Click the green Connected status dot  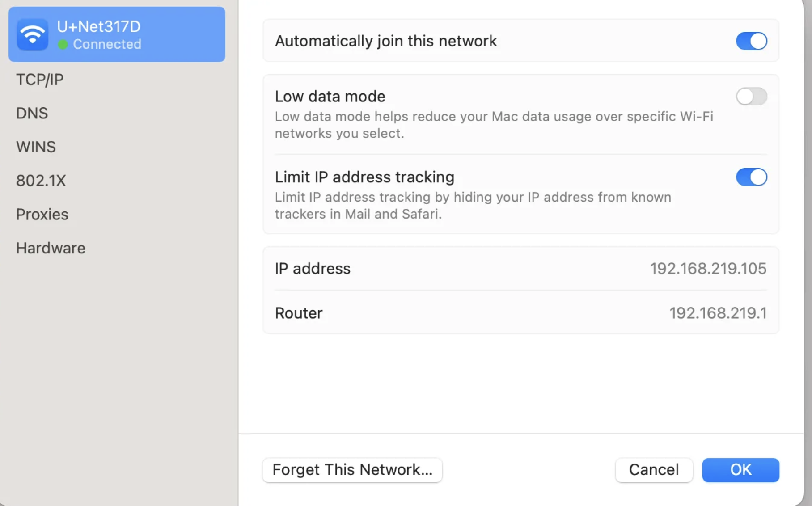pyautogui.click(x=63, y=44)
